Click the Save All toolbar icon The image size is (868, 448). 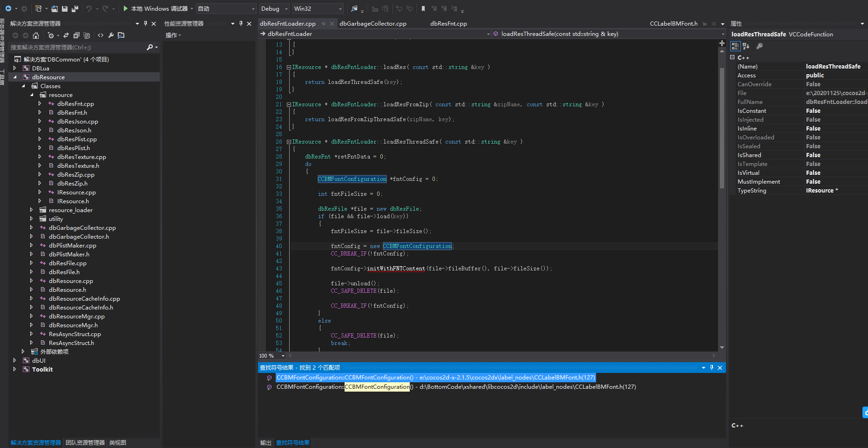click(75, 8)
